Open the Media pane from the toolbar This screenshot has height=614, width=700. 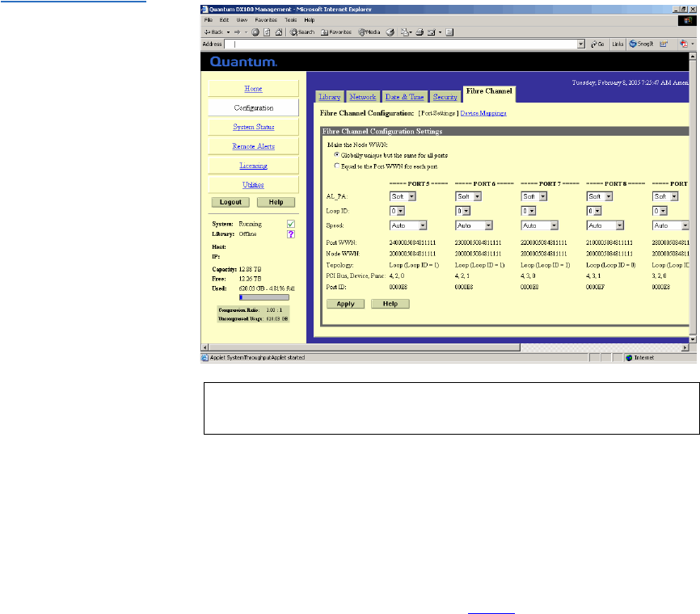click(369, 32)
